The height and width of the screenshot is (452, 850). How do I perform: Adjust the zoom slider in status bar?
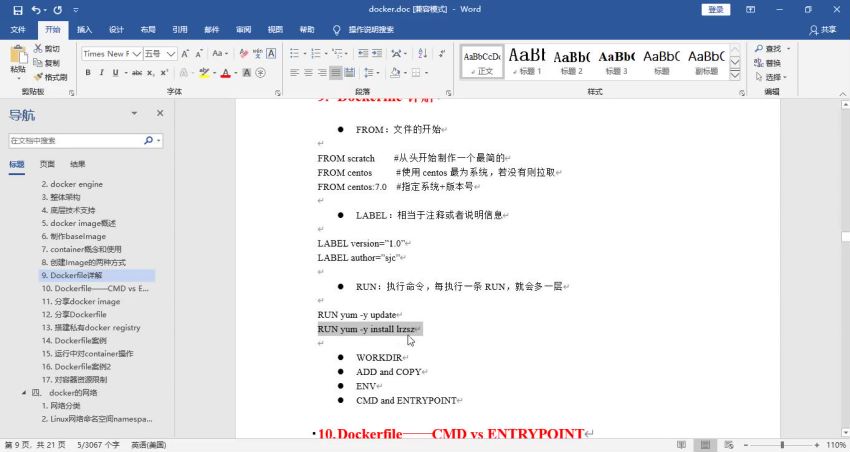(x=782, y=445)
